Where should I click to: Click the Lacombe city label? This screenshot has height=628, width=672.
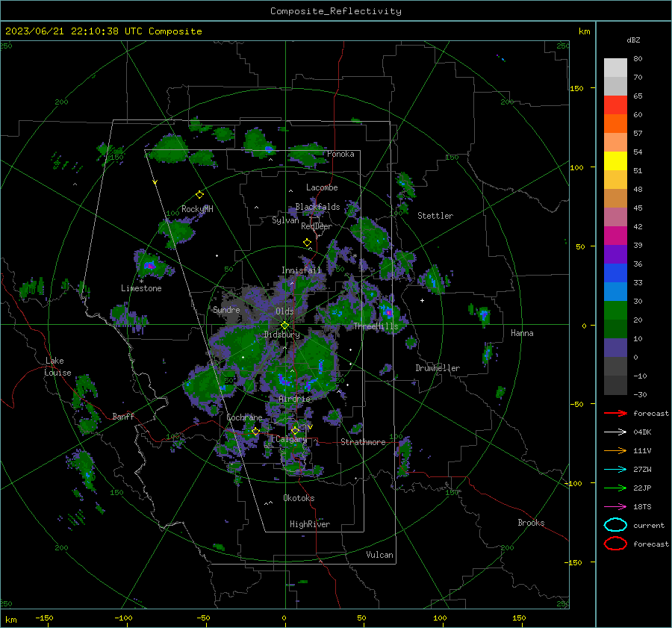click(322, 187)
